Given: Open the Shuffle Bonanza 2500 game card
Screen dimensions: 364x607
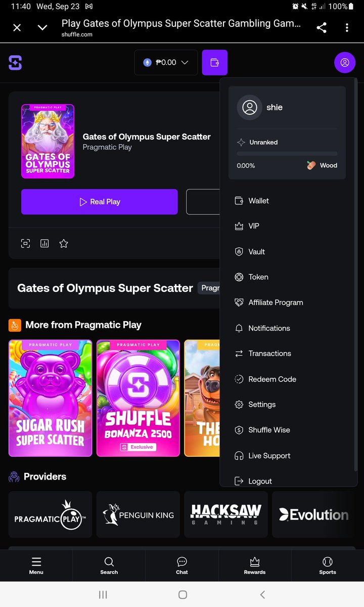Looking at the screenshot, I should click(x=138, y=398).
